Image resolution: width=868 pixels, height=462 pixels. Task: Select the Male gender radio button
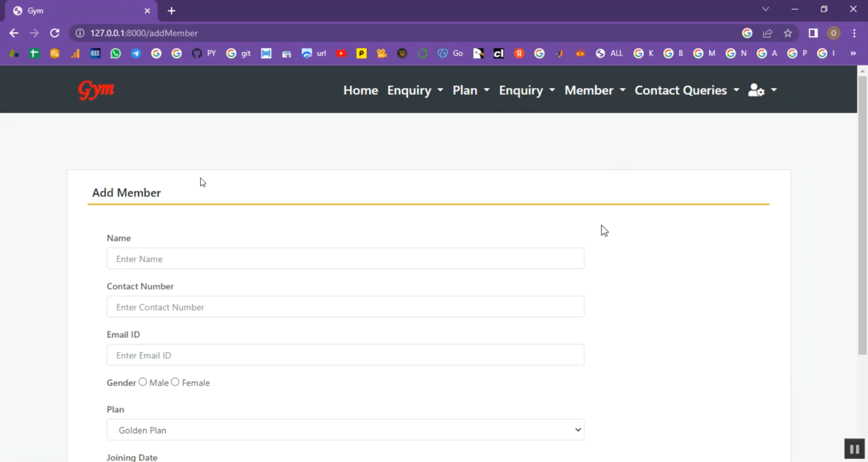[x=143, y=382]
